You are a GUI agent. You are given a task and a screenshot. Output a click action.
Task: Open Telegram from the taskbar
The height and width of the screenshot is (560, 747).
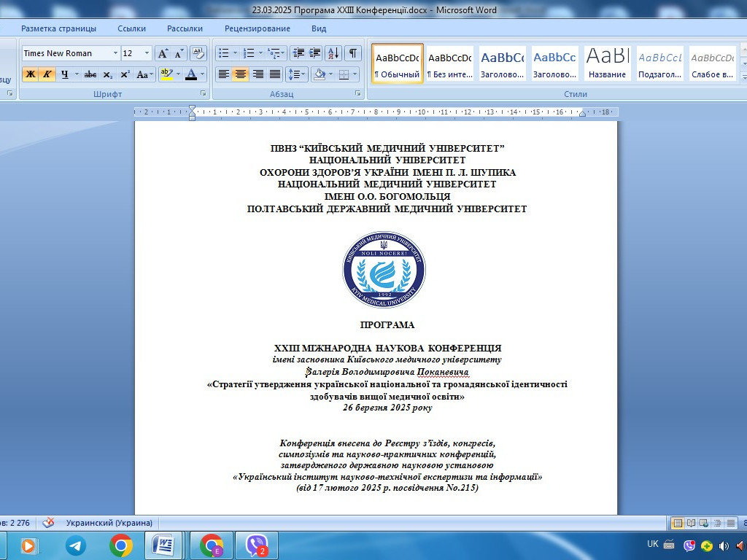coord(75,545)
